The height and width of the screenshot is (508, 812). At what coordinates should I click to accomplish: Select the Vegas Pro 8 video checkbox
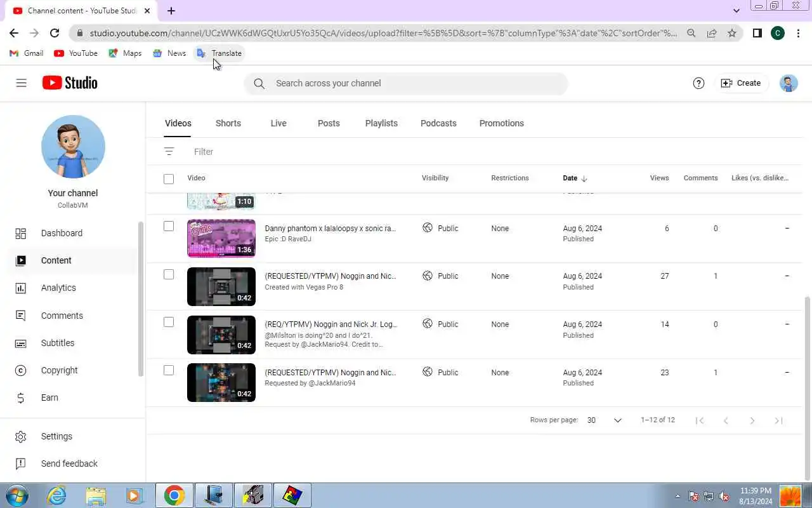point(169,274)
